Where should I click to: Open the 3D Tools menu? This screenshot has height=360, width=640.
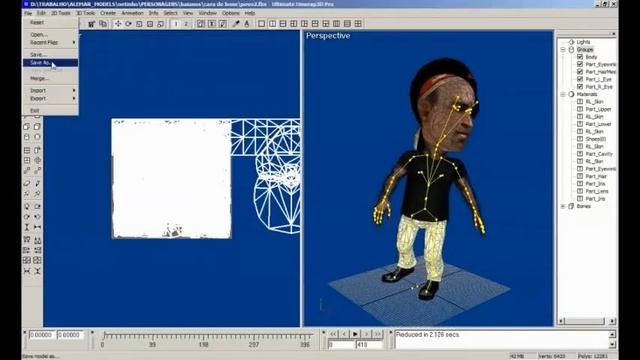pyautogui.click(x=85, y=13)
